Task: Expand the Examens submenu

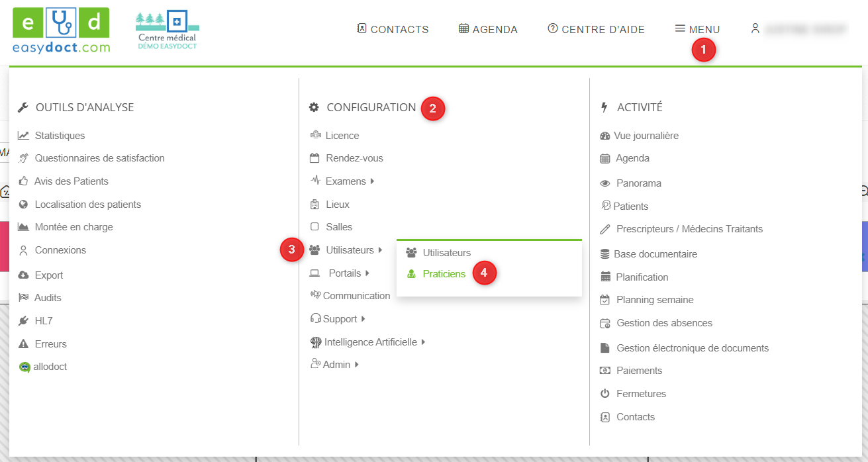Action: coord(372,181)
